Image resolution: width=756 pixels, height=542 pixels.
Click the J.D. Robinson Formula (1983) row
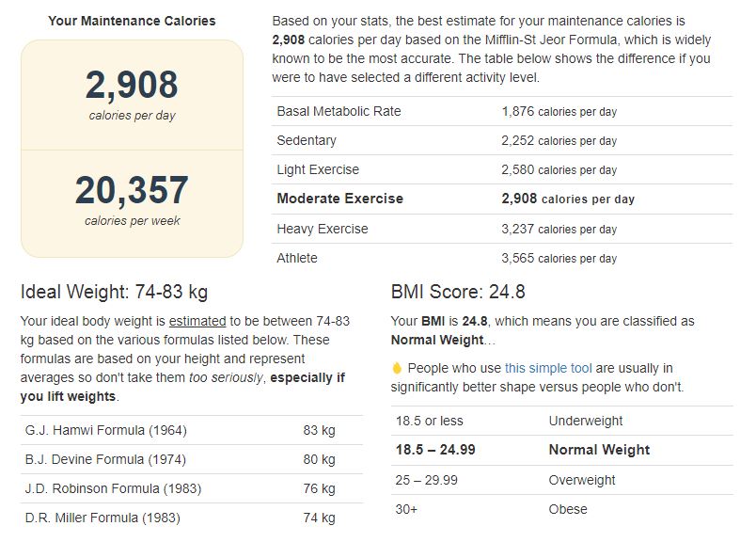point(111,488)
